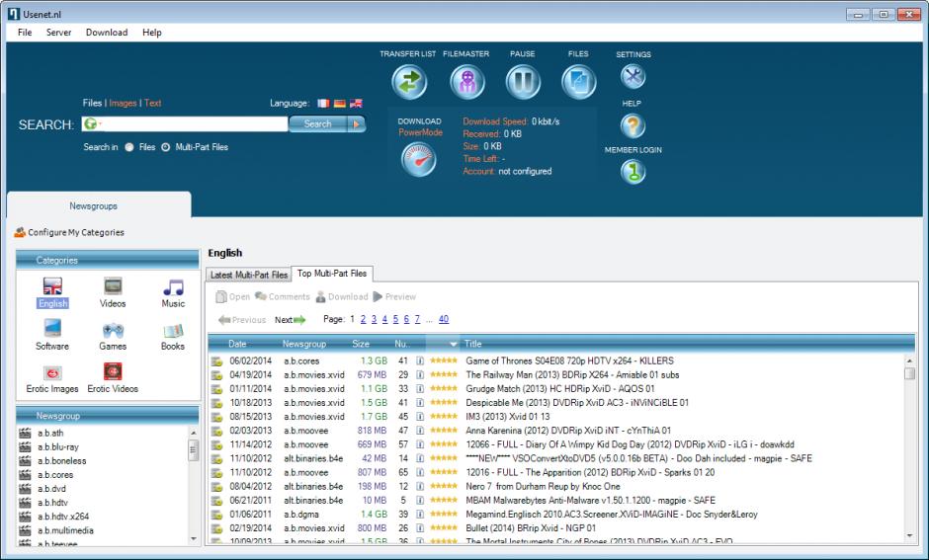Click the a.b.ath newsgroup icon
This screenshot has height=560, width=929.
[25, 433]
